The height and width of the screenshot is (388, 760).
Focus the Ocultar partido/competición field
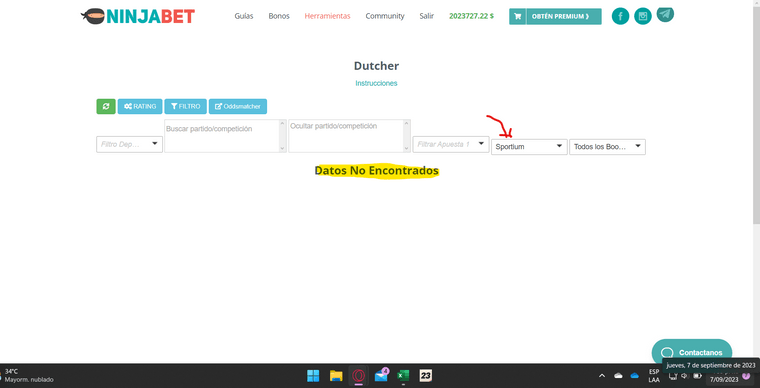point(349,136)
